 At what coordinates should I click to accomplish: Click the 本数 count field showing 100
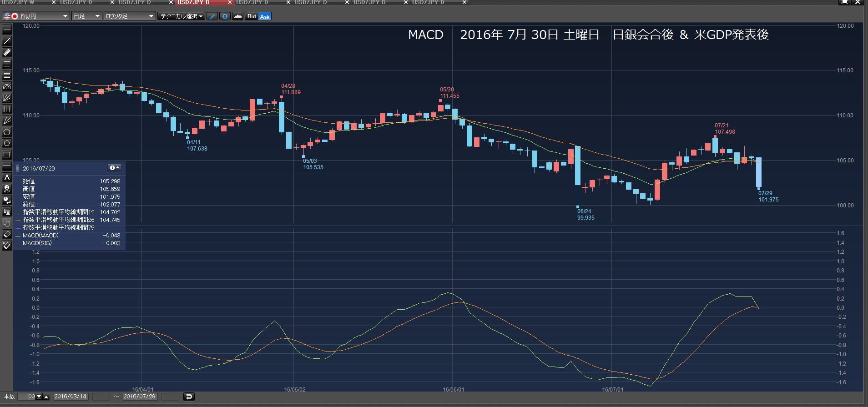tap(27, 397)
